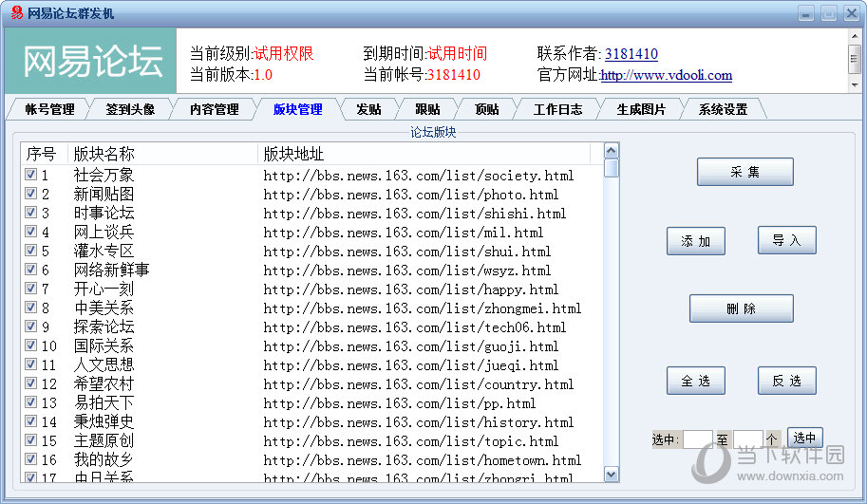This screenshot has width=867, height=504.
Task: Click header panel scrollbar down arrow
Action: [x=855, y=85]
